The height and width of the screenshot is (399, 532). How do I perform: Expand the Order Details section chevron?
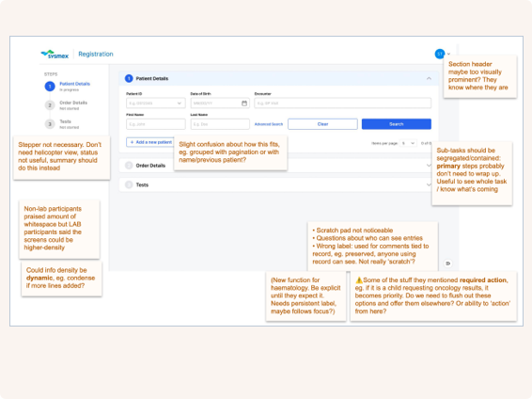point(429,166)
